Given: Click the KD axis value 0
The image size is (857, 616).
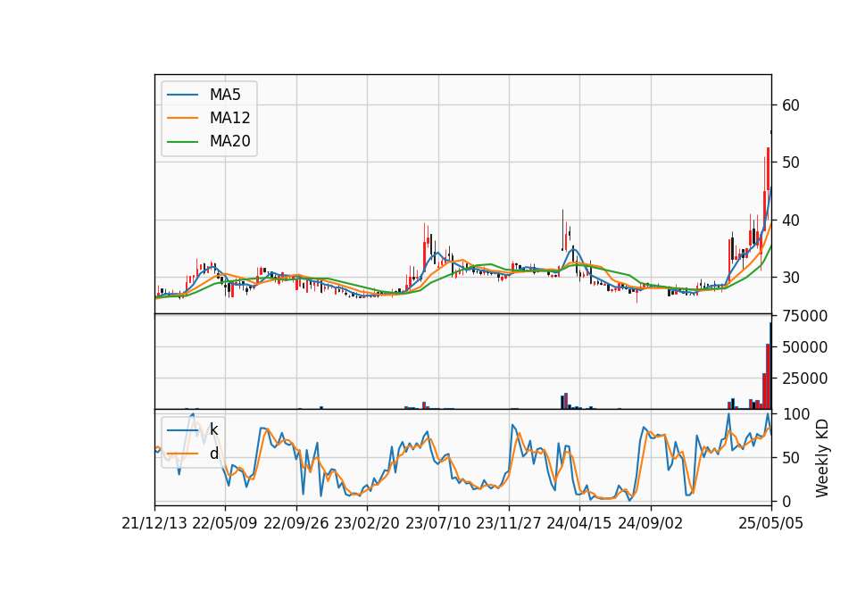Looking at the screenshot, I should (x=786, y=501).
